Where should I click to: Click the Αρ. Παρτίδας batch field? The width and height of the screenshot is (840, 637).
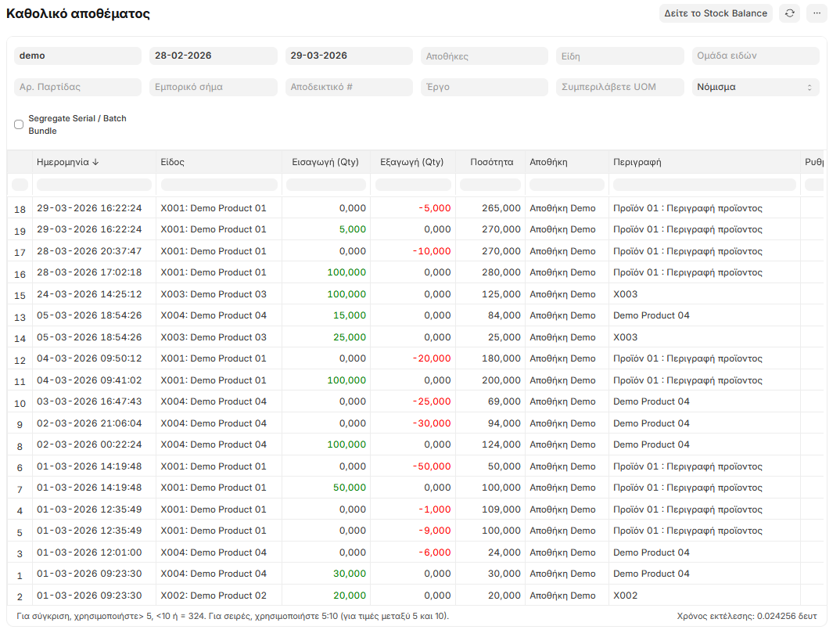[x=77, y=87]
